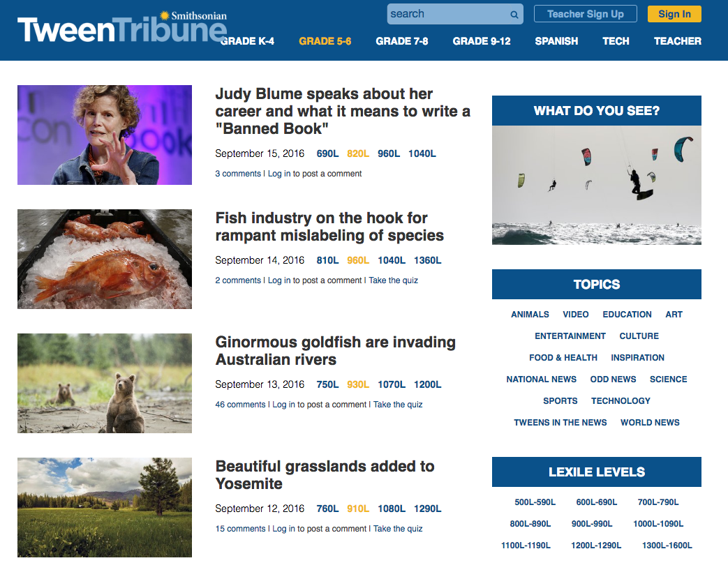Filter by 1000L-1090L Lexile level
728x579 pixels.
pos(658,524)
